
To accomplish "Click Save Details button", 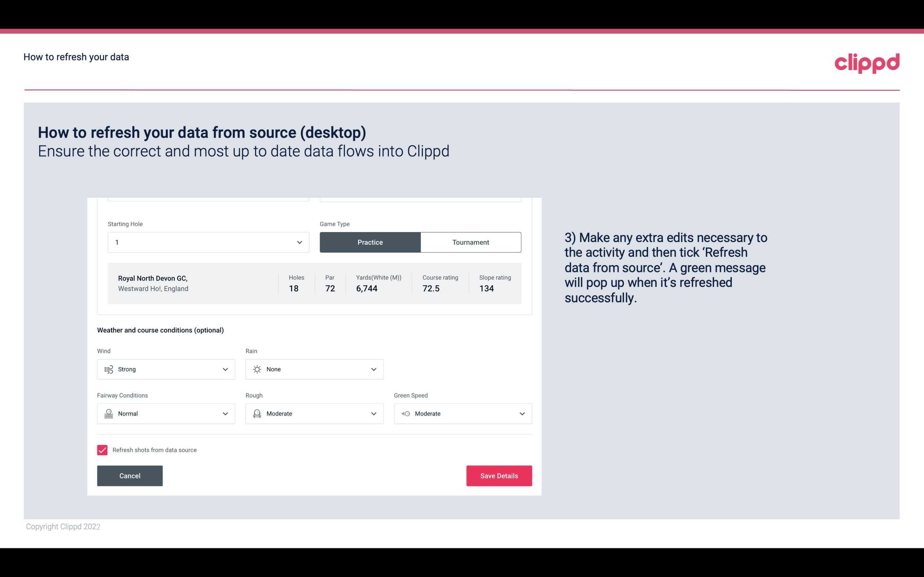I will [x=499, y=475].
